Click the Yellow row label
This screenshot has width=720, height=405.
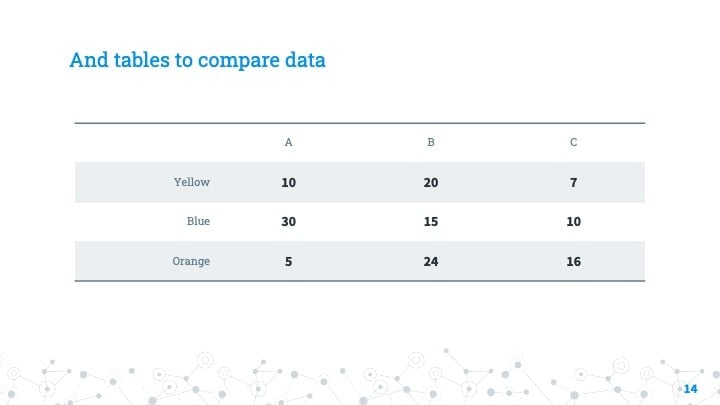192,182
